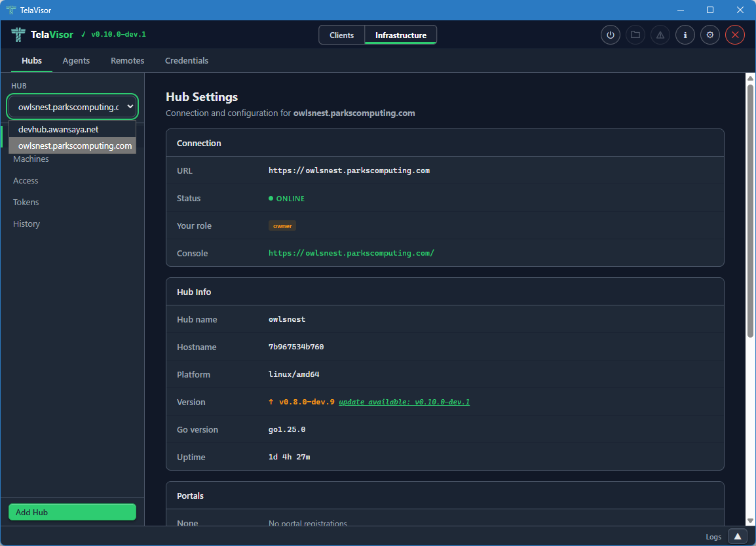Click the warning triangle toolbar icon
Image resolution: width=756 pixels, height=546 pixels.
[660, 35]
